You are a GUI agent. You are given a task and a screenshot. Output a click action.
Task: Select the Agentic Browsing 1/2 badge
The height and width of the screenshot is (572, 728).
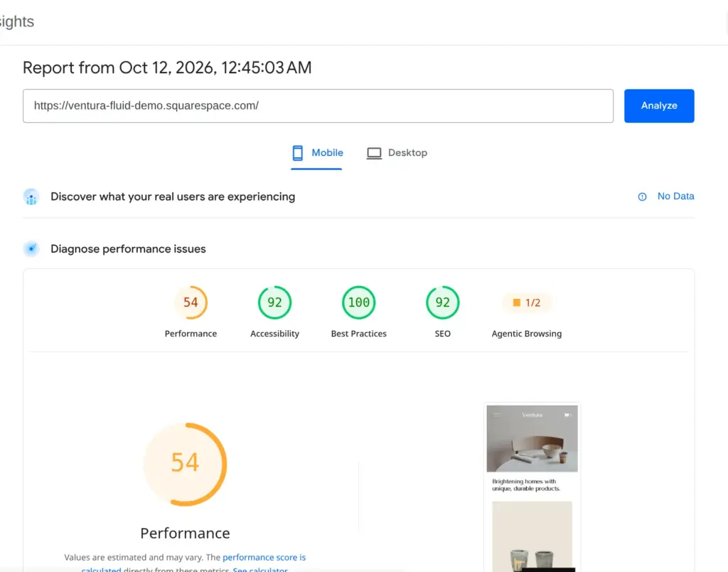pos(527,303)
